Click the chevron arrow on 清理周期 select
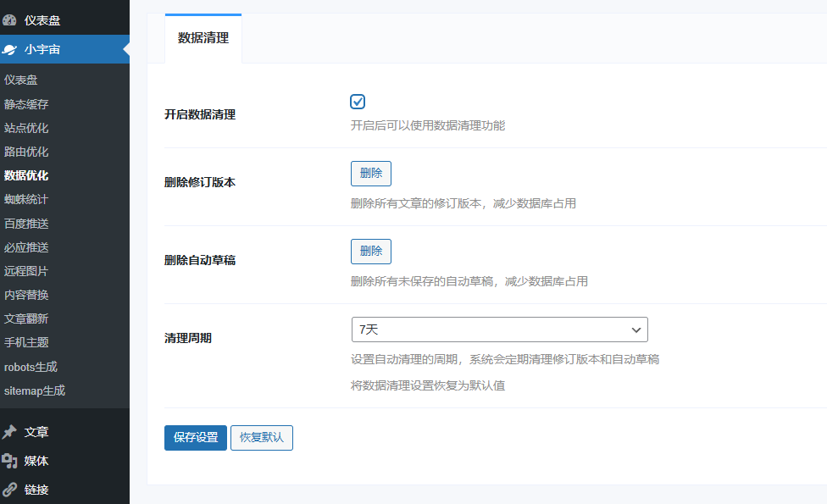 pyautogui.click(x=636, y=330)
